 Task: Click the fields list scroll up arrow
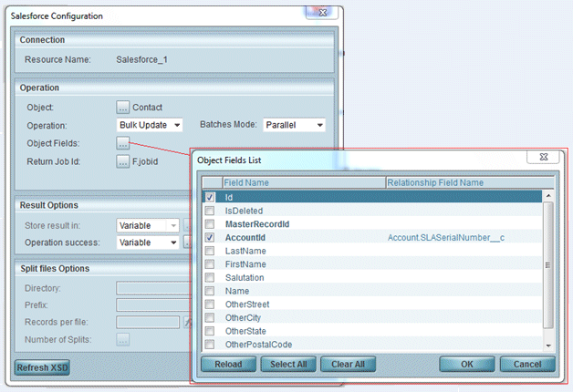point(548,196)
